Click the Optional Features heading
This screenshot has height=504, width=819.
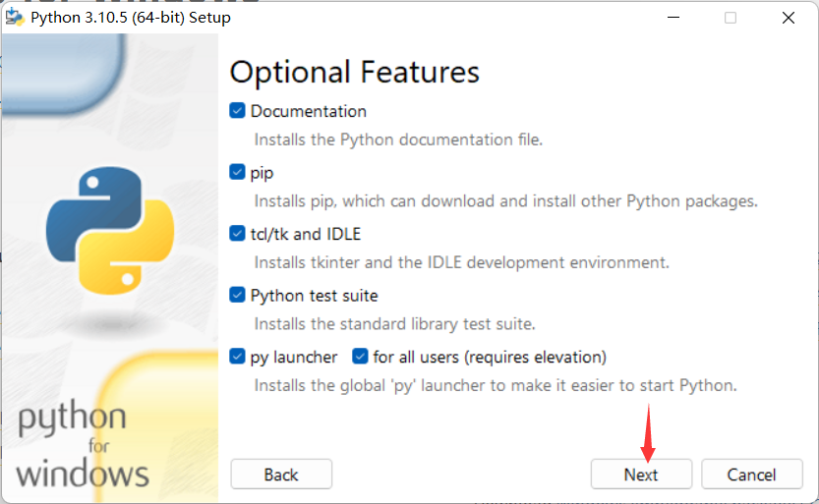pyautogui.click(x=354, y=72)
